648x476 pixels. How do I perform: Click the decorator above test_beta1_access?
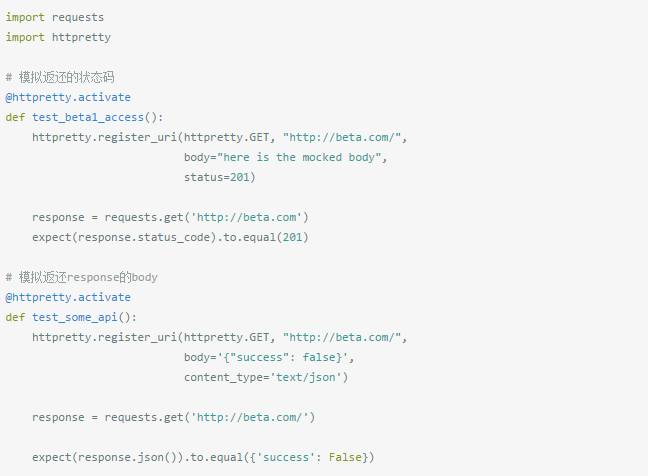coord(68,97)
